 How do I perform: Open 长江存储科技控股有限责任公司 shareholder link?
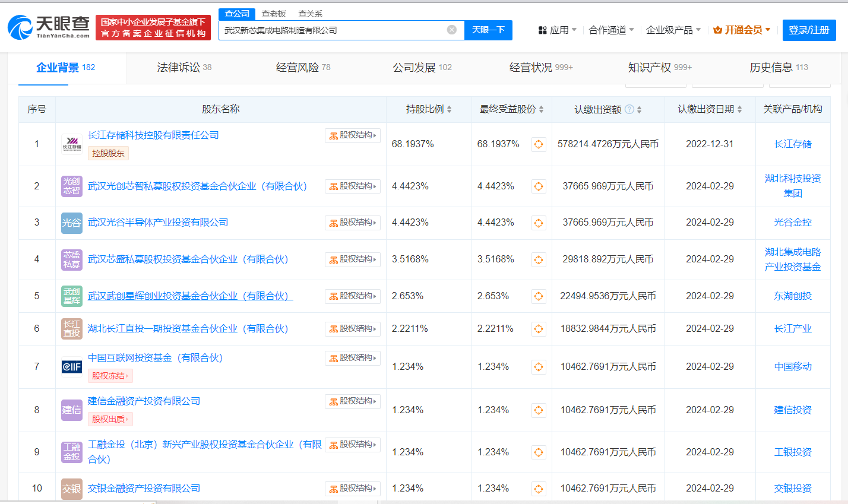[153, 135]
